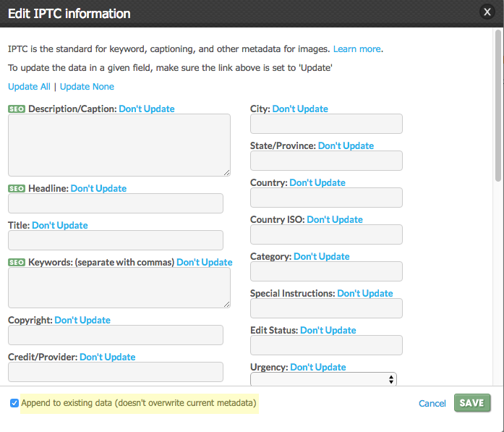Click Urgency select stepper arrows
This screenshot has width=504, height=432.
(391, 380)
